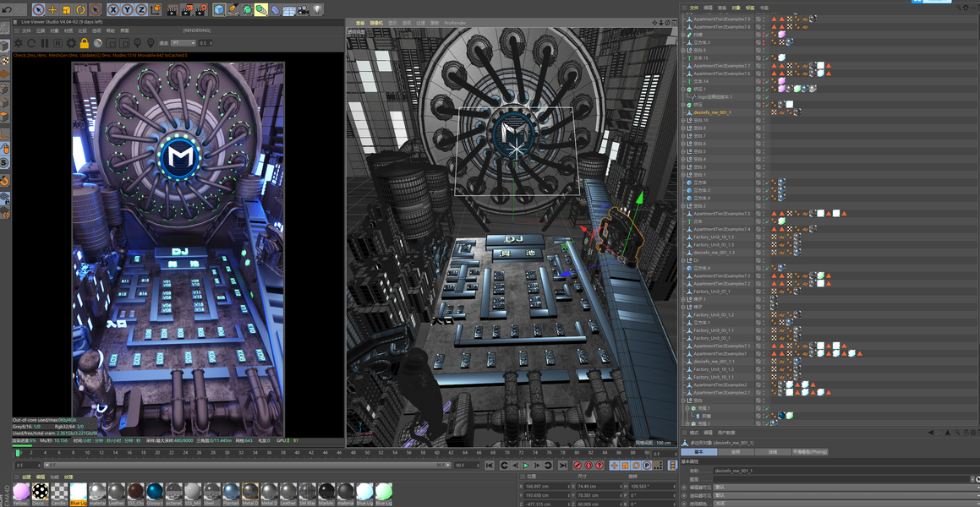Click the Live Viewer focus picker pin
Image resolution: width=980 pixels, height=507 pixels.
(x=138, y=43)
